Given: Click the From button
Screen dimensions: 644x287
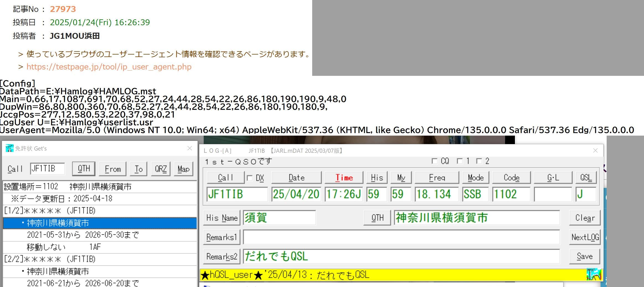Looking at the screenshot, I should pyautogui.click(x=113, y=169).
